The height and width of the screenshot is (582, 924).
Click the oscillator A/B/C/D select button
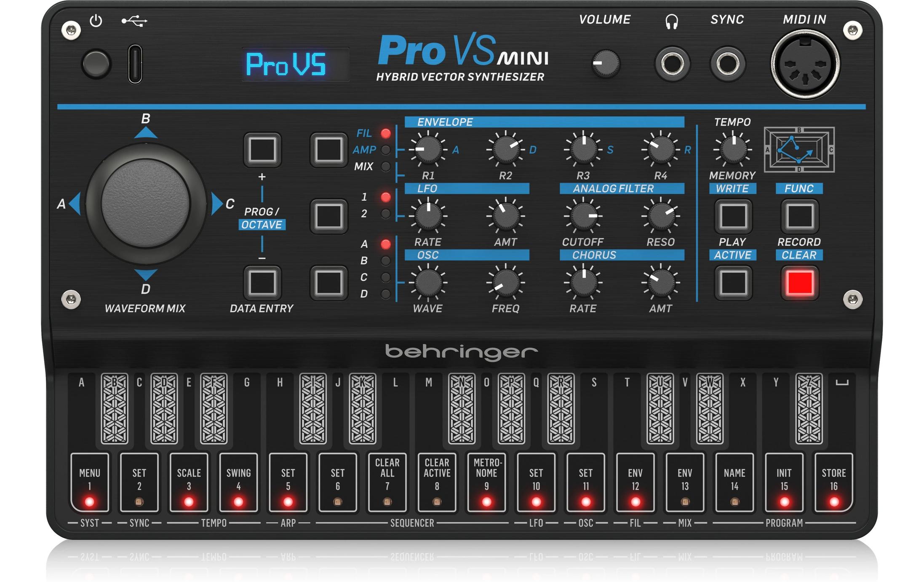click(328, 282)
